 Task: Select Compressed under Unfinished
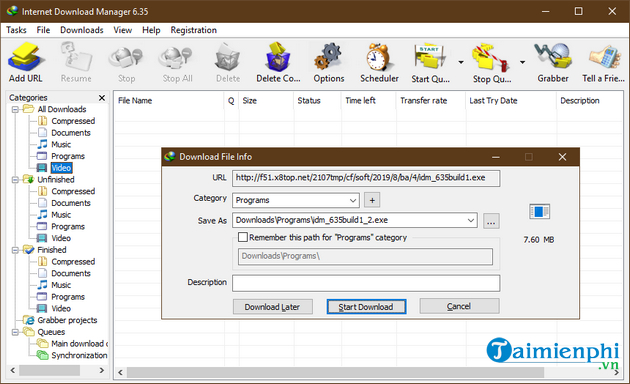(73, 191)
